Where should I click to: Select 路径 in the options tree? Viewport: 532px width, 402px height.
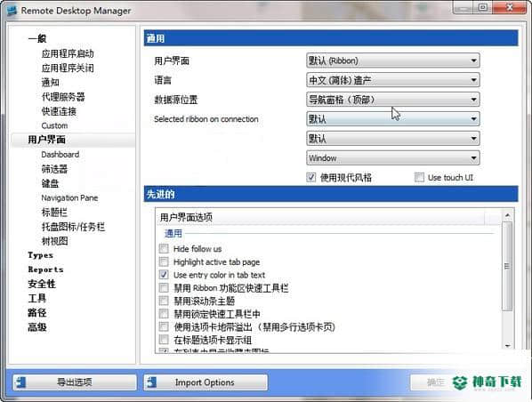(37, 313)
